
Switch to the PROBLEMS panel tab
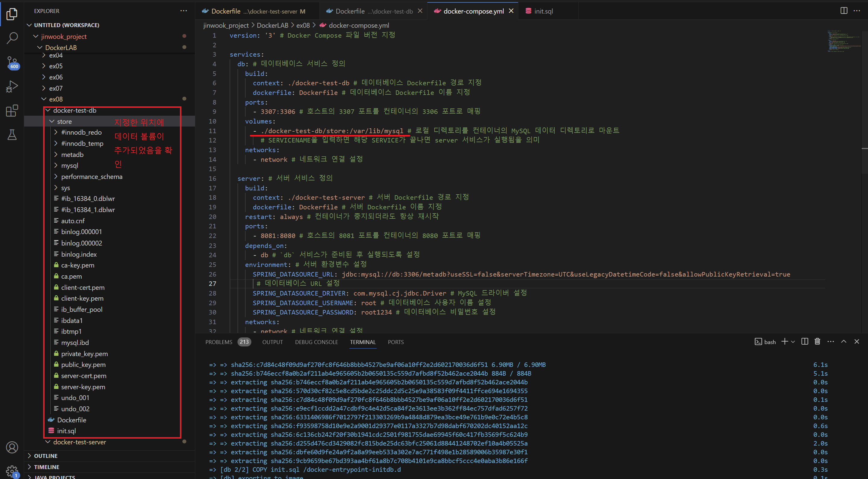219,342
